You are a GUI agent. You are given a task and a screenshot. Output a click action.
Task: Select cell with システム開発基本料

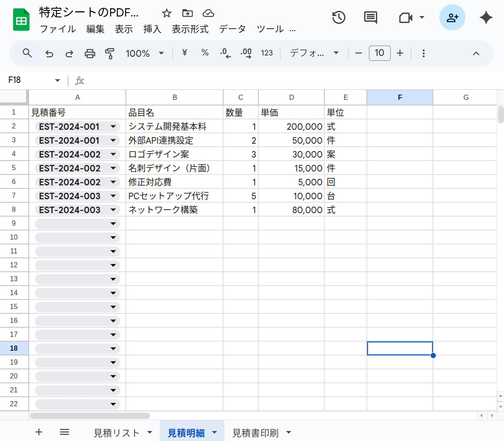(x=175, y=126)
